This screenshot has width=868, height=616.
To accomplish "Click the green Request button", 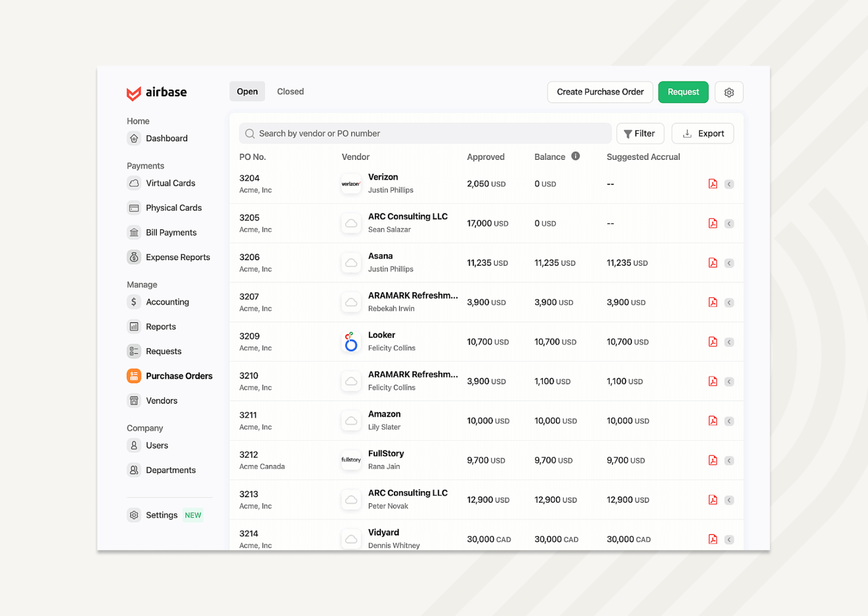I will click(683, 92).
